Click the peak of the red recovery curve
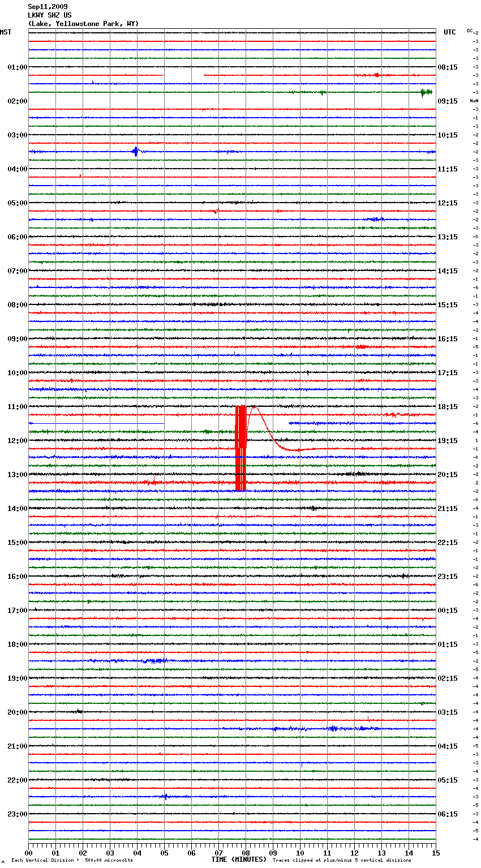 [x=254, y=406]
